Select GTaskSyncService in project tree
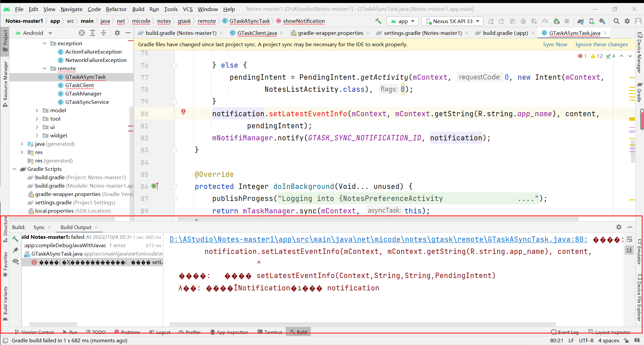This screenshot has height=345, width=644. (87, 102)
